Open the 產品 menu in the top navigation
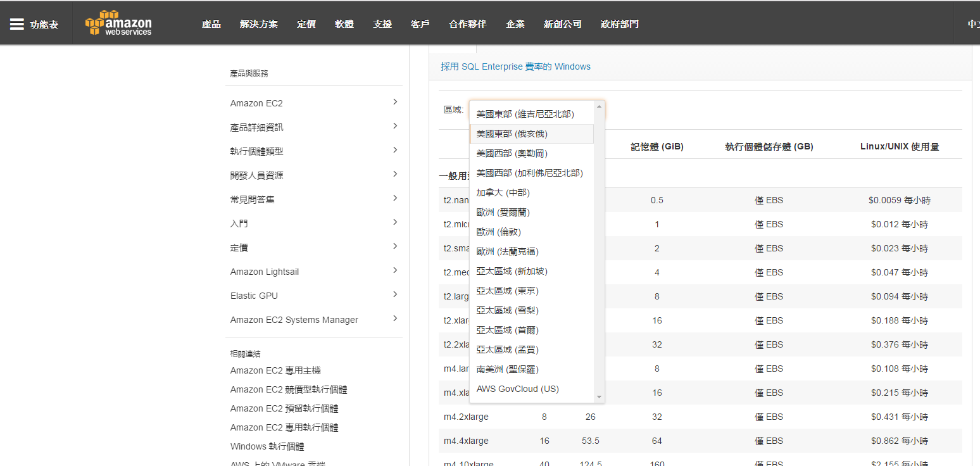 coord(211,24)
